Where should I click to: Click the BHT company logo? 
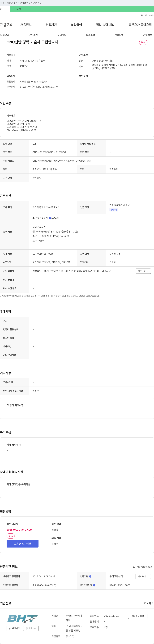click(23, 618)
